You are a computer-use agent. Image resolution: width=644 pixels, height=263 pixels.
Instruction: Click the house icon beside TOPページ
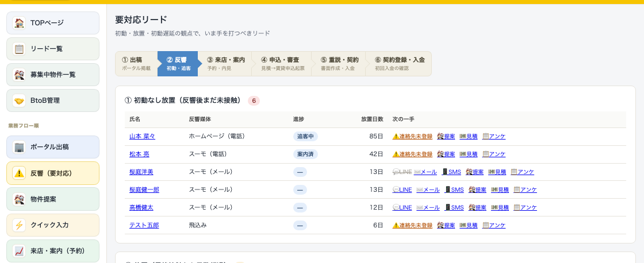click(19, 23)
